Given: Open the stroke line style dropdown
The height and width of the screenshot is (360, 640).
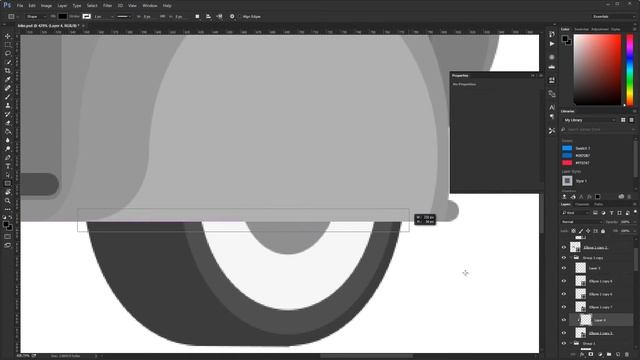Looking at the screenshot, I should click(x=124, y=17).
